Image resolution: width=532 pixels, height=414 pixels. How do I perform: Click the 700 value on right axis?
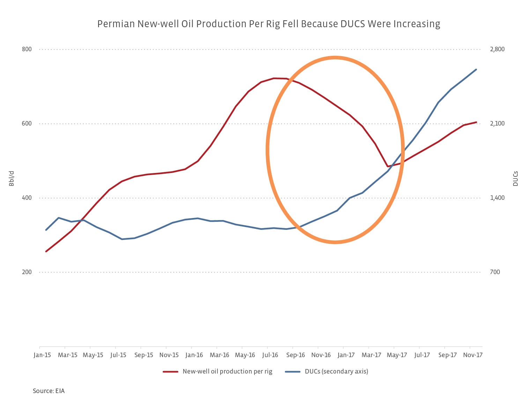pos(495,272)
